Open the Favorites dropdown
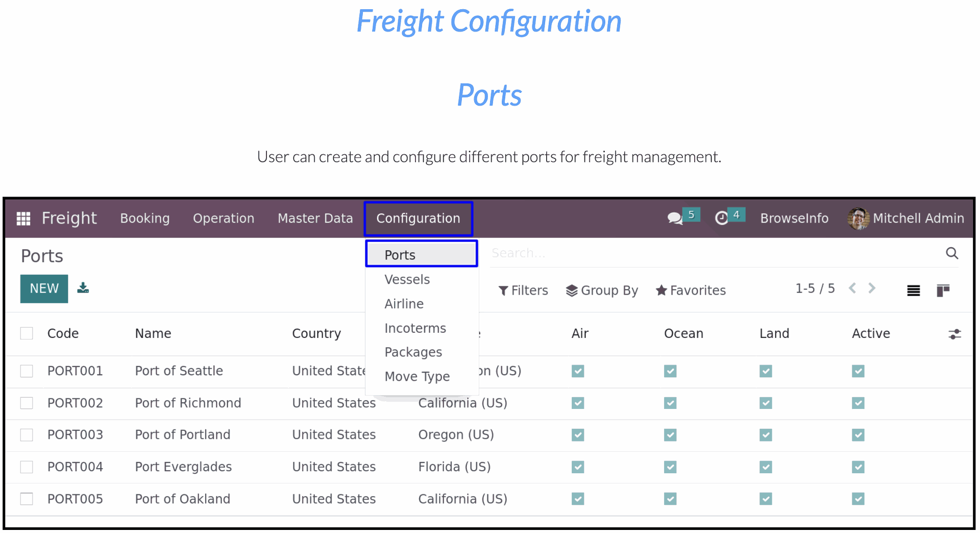The height and width of the screenshot is (533, 980). pos(691,290)
